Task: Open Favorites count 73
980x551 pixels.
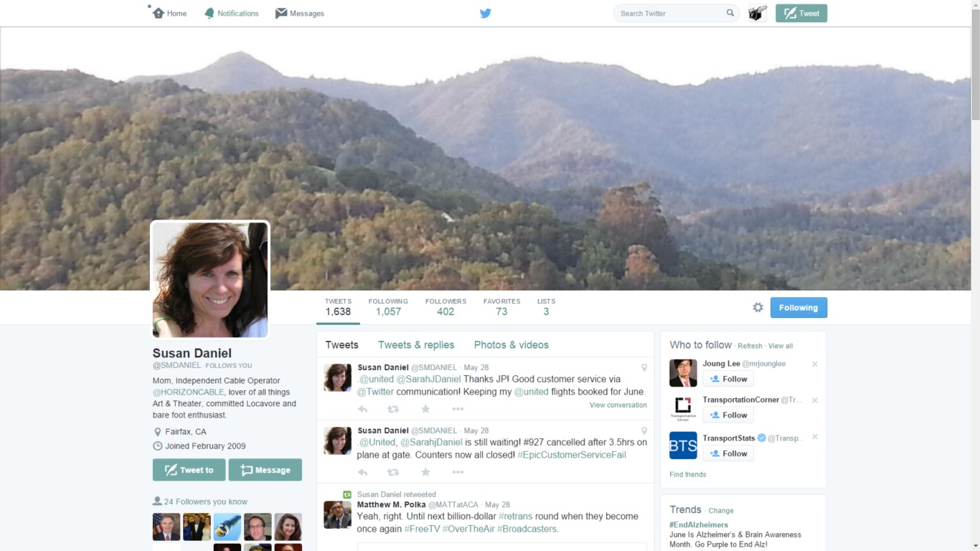Action: [501, 307]
